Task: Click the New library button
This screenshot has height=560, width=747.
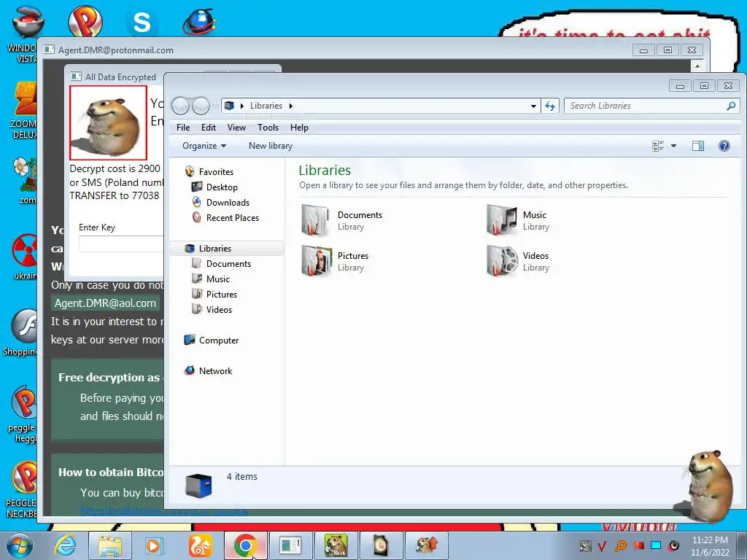Action: point(270,146)
